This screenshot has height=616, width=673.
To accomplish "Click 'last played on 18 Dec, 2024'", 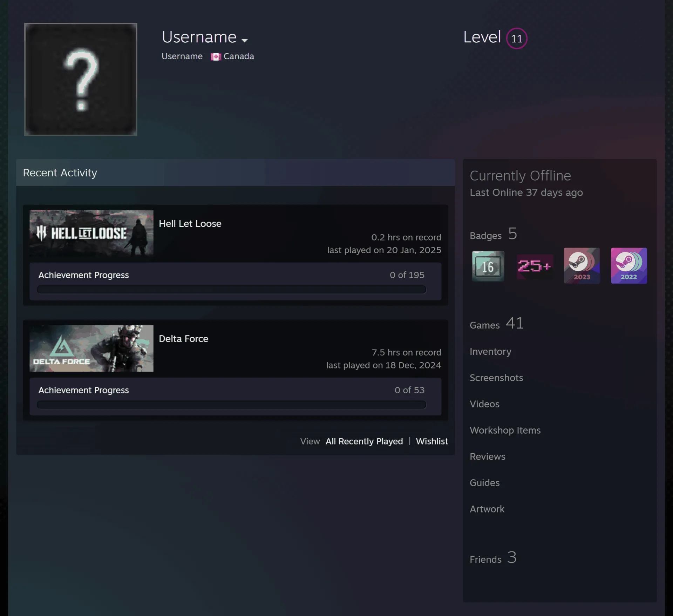I will (383, 365).
